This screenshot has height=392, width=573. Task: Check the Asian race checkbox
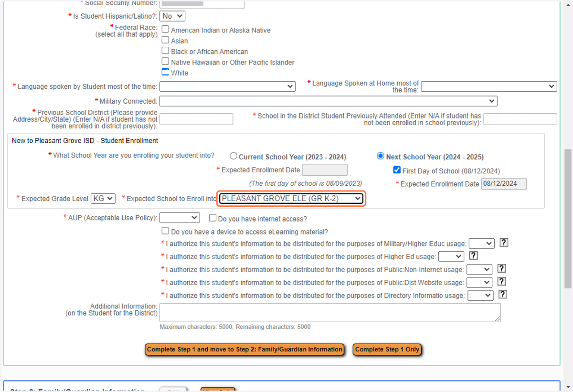(166, 40)
